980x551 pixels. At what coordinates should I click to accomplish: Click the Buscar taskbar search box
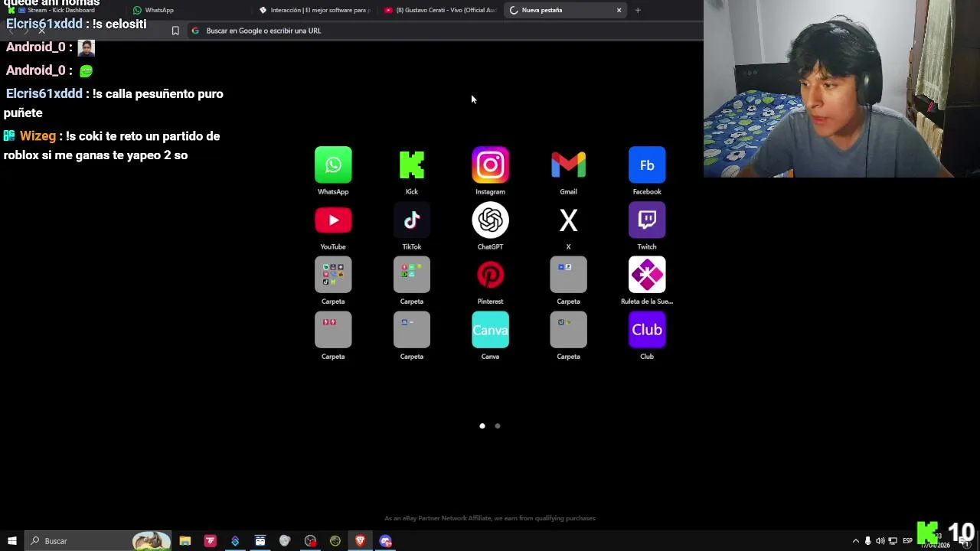[x=98, y=541]
